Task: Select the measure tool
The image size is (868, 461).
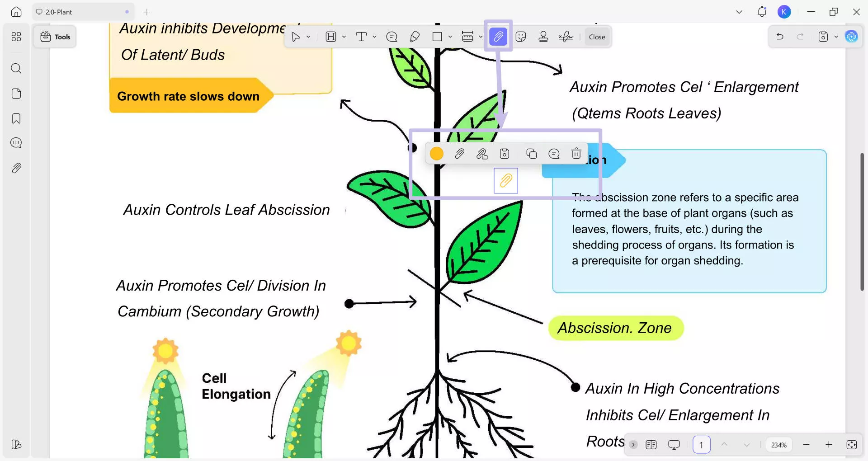Action: click(467, 37)
